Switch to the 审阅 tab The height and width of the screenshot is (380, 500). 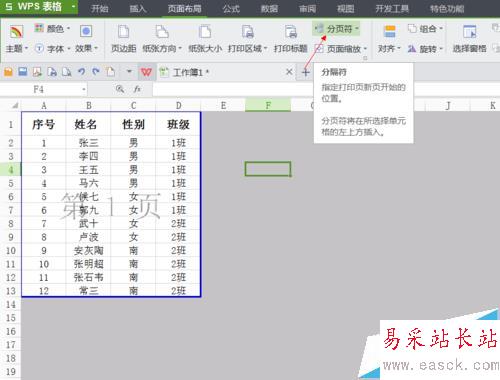coord(307,8)
